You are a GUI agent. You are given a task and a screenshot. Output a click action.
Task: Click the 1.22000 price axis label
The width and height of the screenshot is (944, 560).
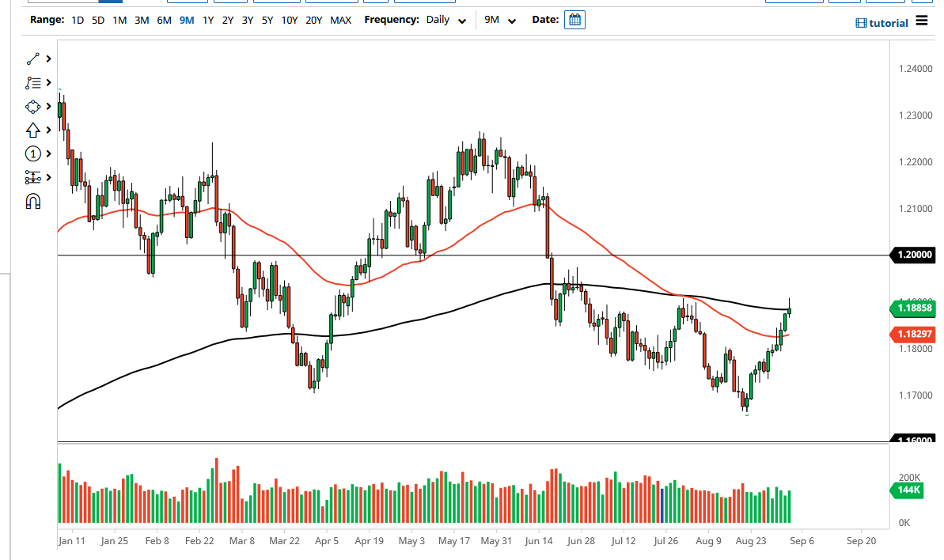coord(915,162)
